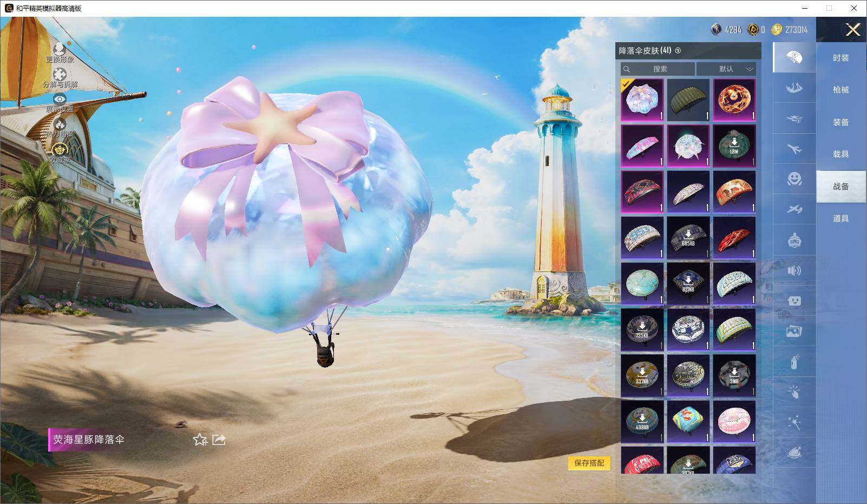
Task: Select the magic wand category icon
Action: (x=794, y=422)
